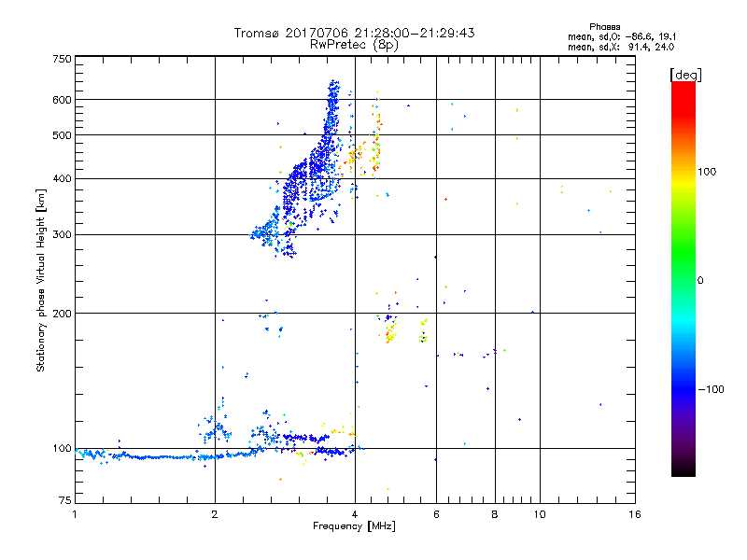
Task: Click the x-axis tick label '8'
Action: [x=495, y=514]
